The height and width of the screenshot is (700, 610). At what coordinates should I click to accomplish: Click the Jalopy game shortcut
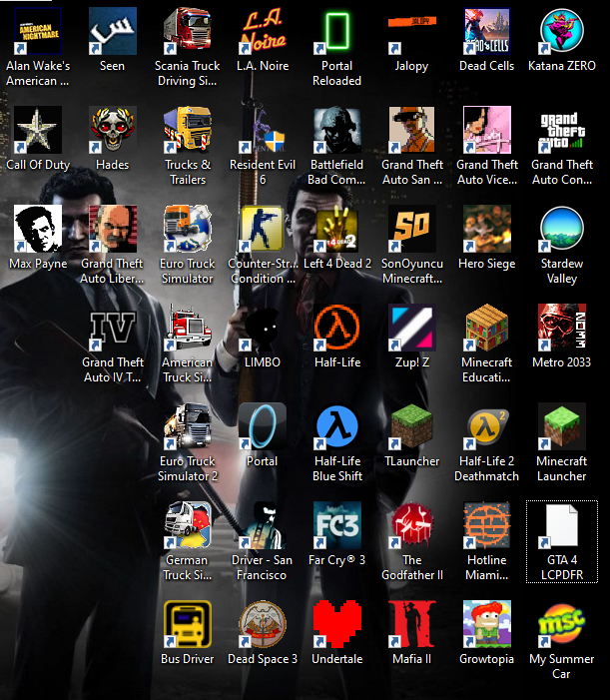[412, 31]
